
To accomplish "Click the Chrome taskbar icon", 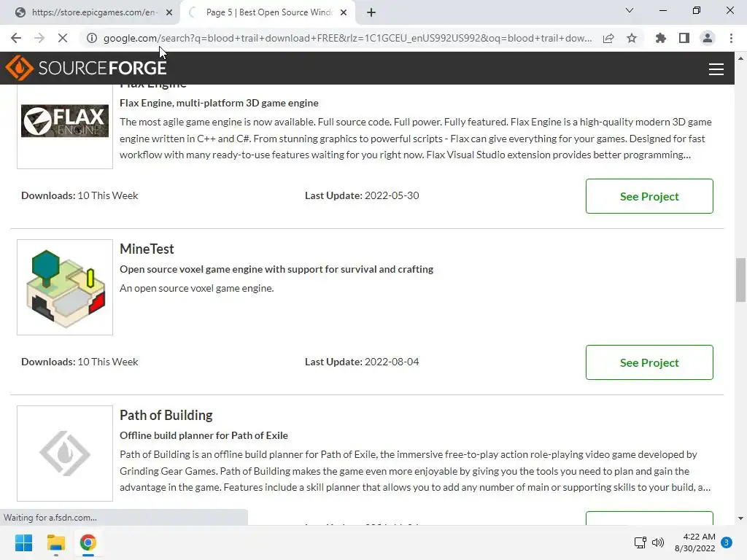I will pyautogui.click(x=88, y=542).
